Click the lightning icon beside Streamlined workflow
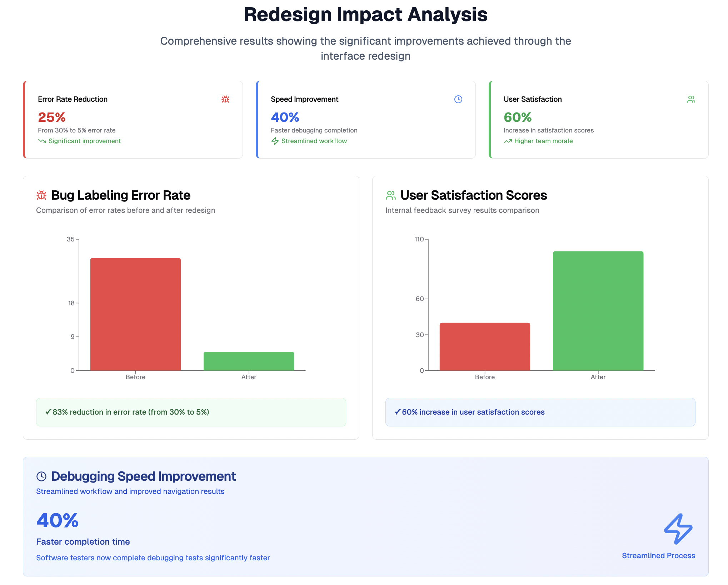Screen dimensions: 728x585 click(x=275, y=141)
